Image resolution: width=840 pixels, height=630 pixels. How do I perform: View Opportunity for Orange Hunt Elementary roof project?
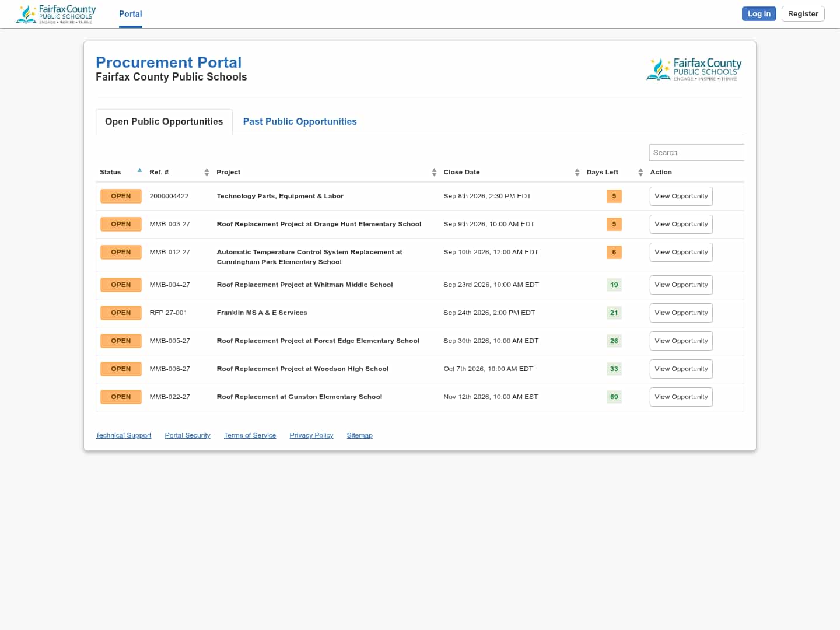[681, 225]
